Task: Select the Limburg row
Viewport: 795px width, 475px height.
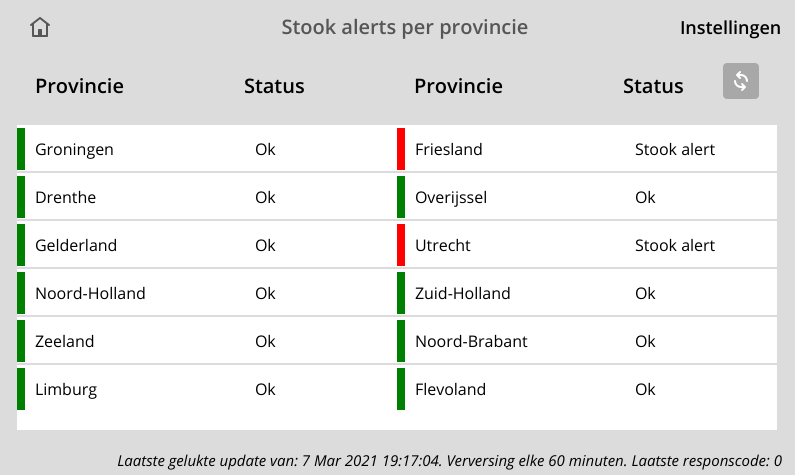Action: pyautogui.click(x=207, y=389)
